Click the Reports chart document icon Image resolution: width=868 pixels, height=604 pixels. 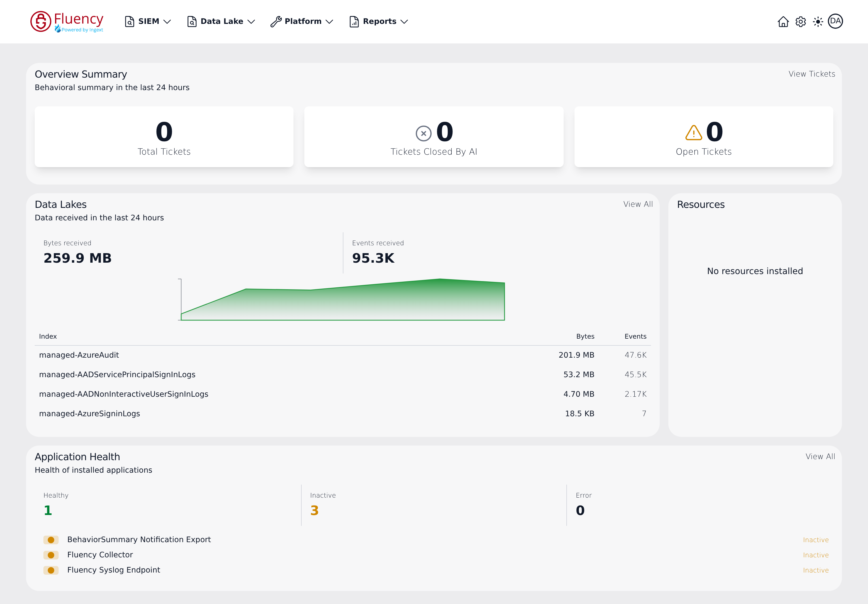(354, 21)
